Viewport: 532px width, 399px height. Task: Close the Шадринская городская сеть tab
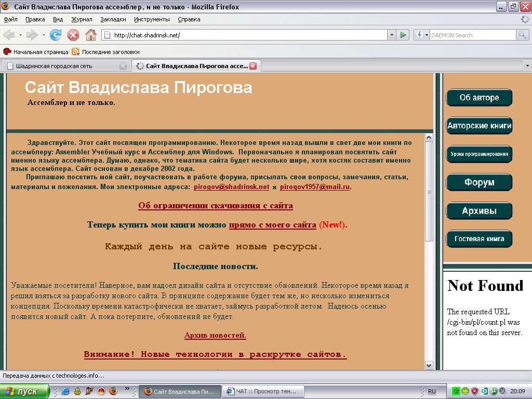click(123, 66)
